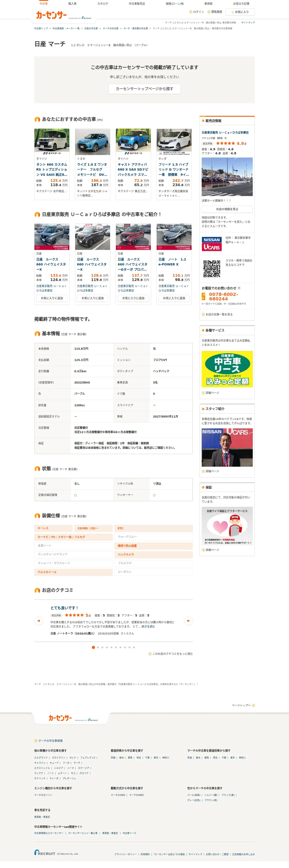This screenshot has width=289, height=868.
Task: Click カーセンサートップページから探す button
Action: coord(144,89)
